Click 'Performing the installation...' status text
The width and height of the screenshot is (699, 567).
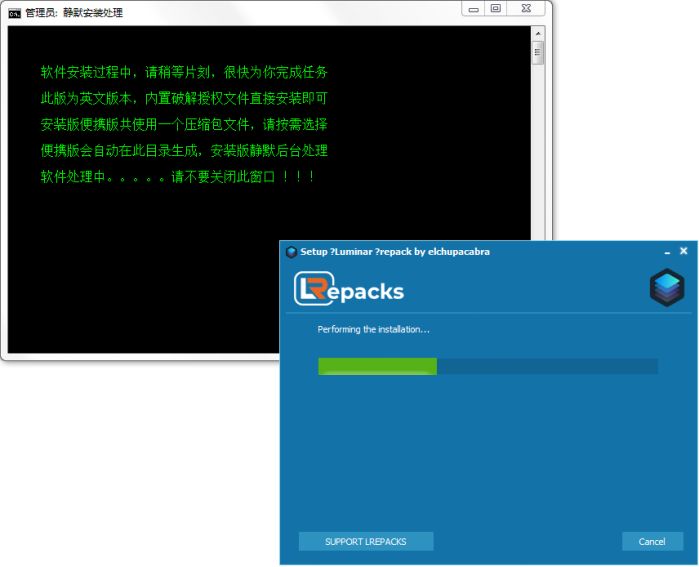(x=374, y=329)
